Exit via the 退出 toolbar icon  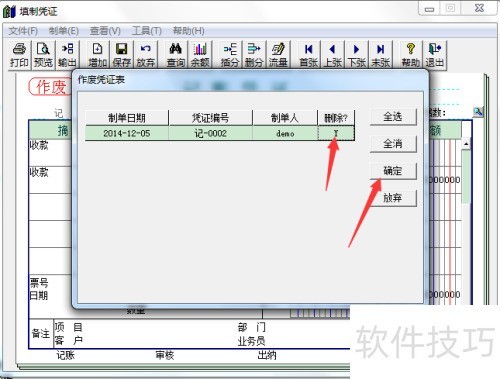point(435,55)
